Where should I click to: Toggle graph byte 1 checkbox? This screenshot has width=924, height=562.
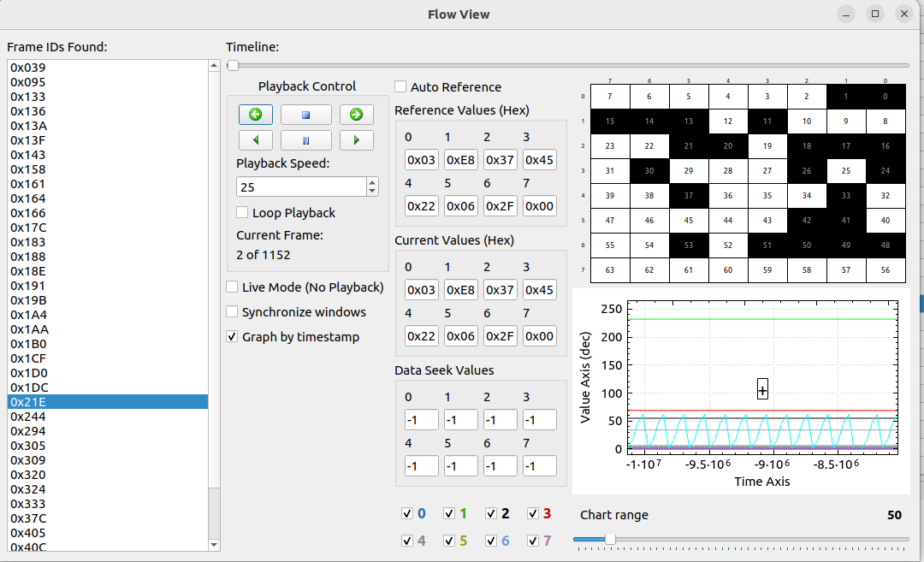coord(448,513)
